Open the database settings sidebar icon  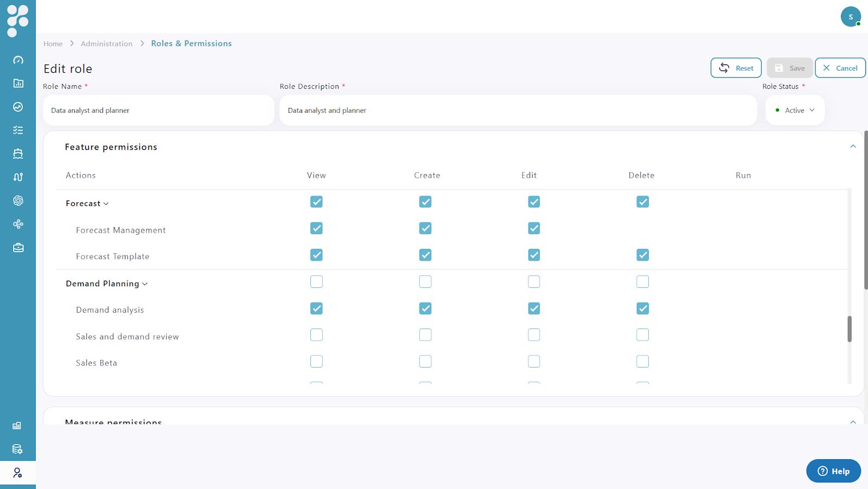[17, 449]
